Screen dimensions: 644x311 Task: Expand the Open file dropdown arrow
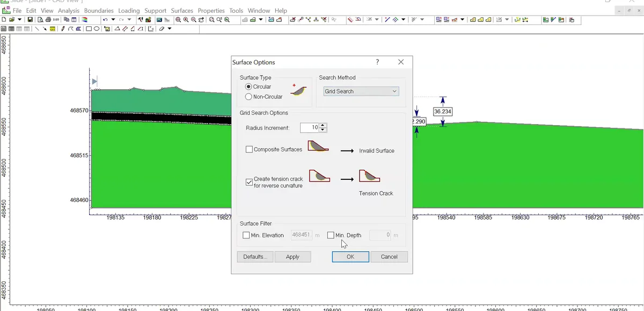coord(19,19)
